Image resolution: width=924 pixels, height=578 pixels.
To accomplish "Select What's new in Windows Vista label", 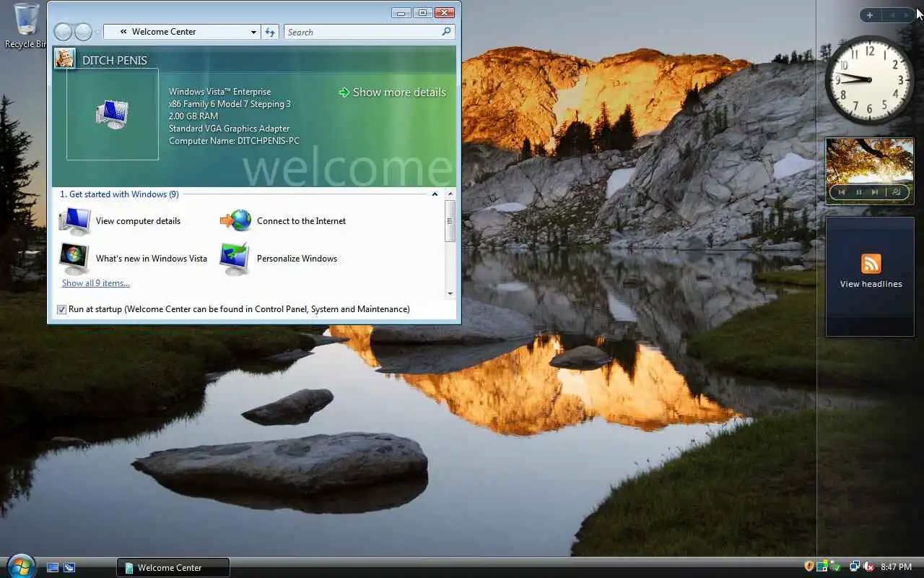I will (152, 259).
